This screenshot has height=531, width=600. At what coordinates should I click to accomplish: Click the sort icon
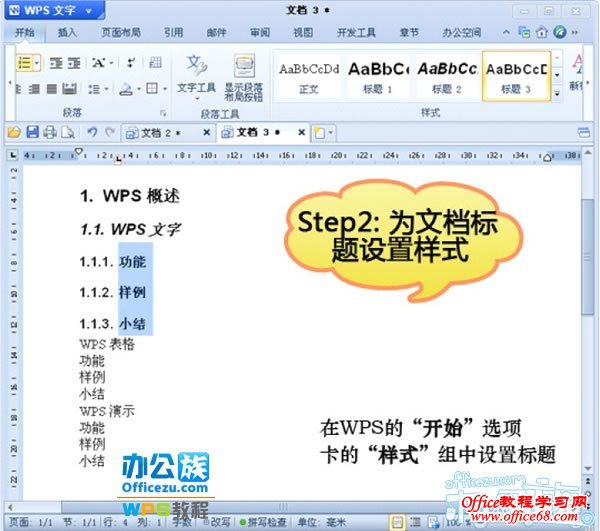[x=131, y=63]
